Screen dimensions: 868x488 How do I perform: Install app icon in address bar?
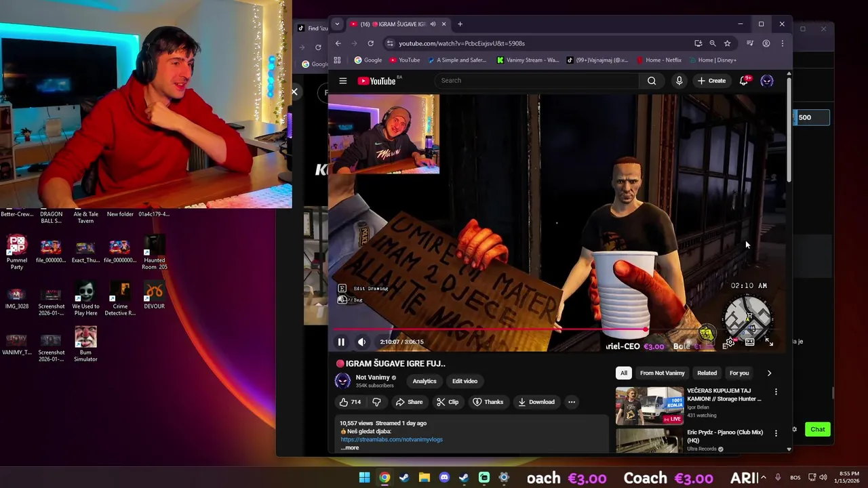click(x=698, y=43)
